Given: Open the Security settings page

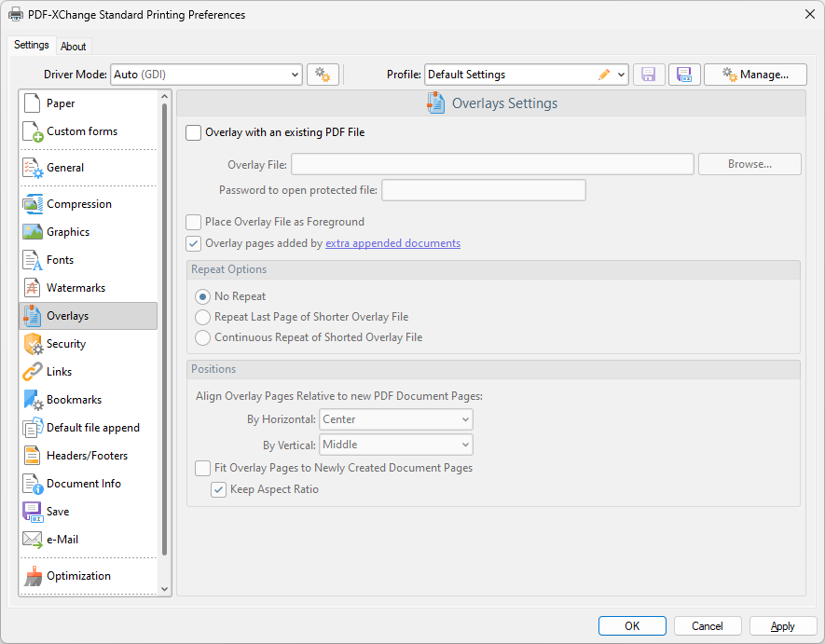Looking at the screenshot, I should coord(65,343).
